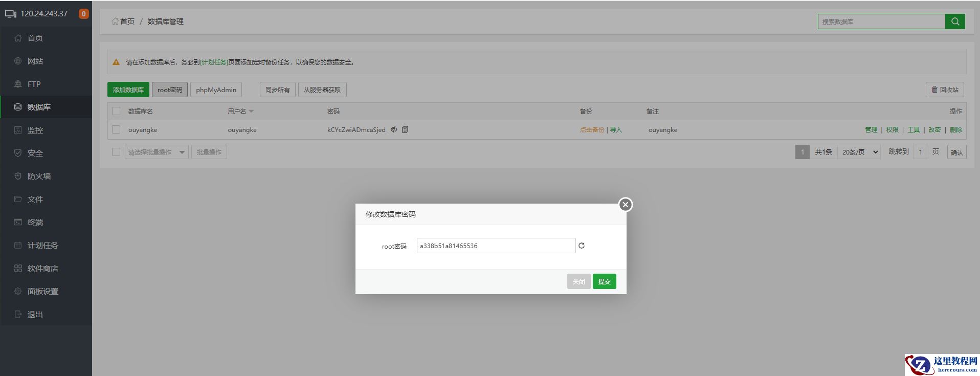Click the recycle bin trash icon
The width and height of the screenshot is (980, 376).
point(934,90)
